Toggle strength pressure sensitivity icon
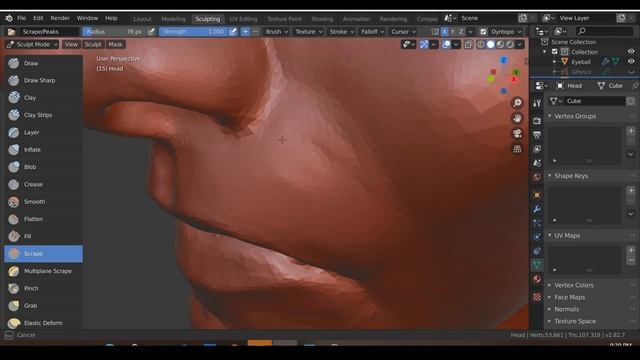This screenshot has height=360, width=640. [233, 32]
